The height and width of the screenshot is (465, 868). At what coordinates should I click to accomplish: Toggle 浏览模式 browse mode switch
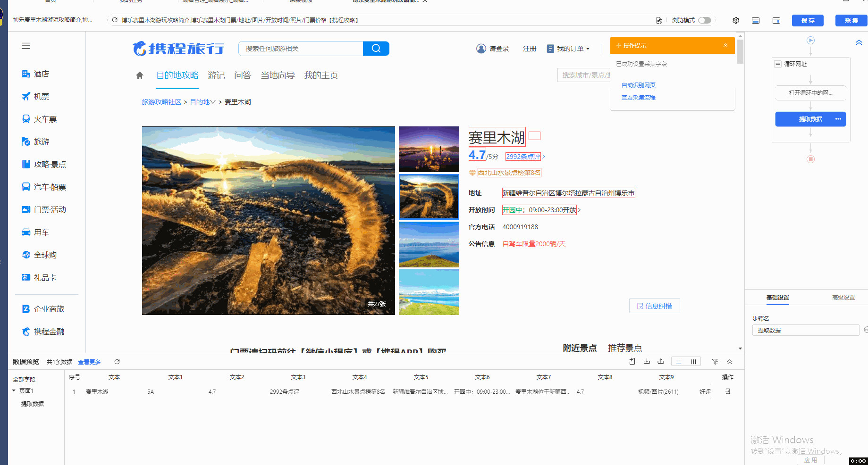[x=705, y=20]
